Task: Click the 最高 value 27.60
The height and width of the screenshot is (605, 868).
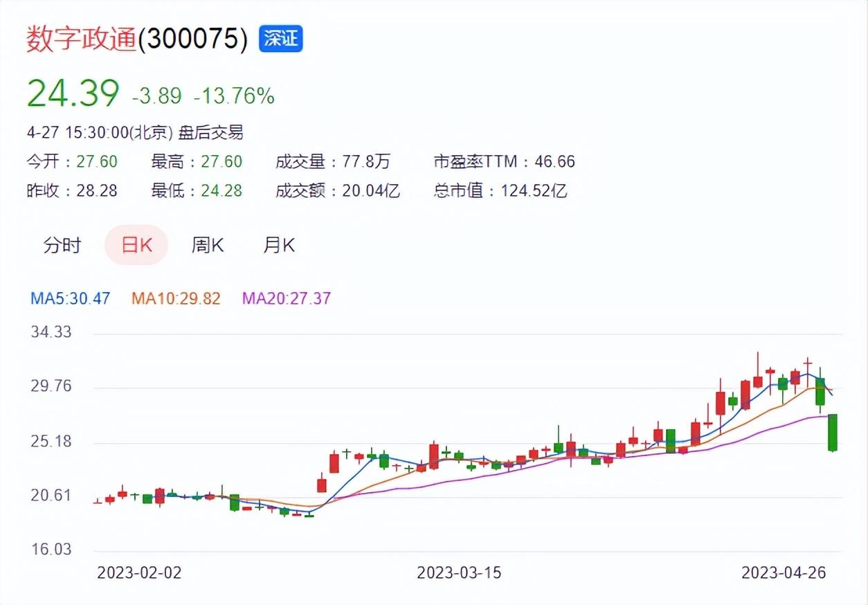Action: (x=221, y=162)
